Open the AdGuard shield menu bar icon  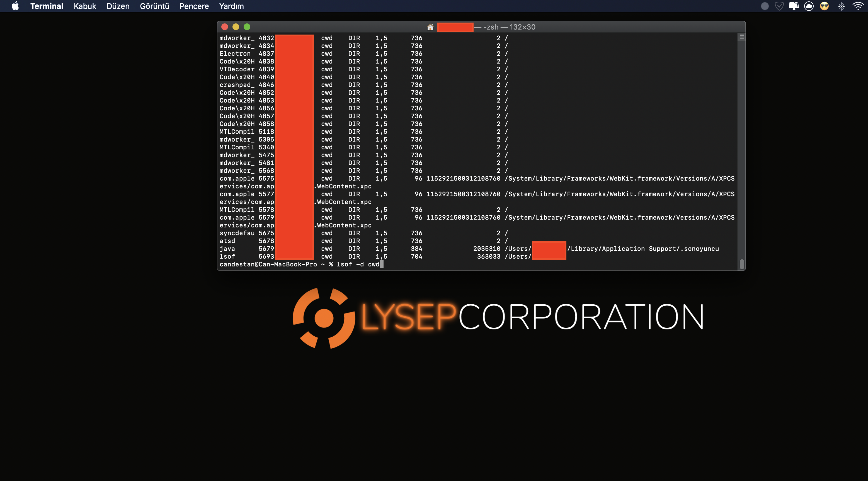tap(779, 6)
